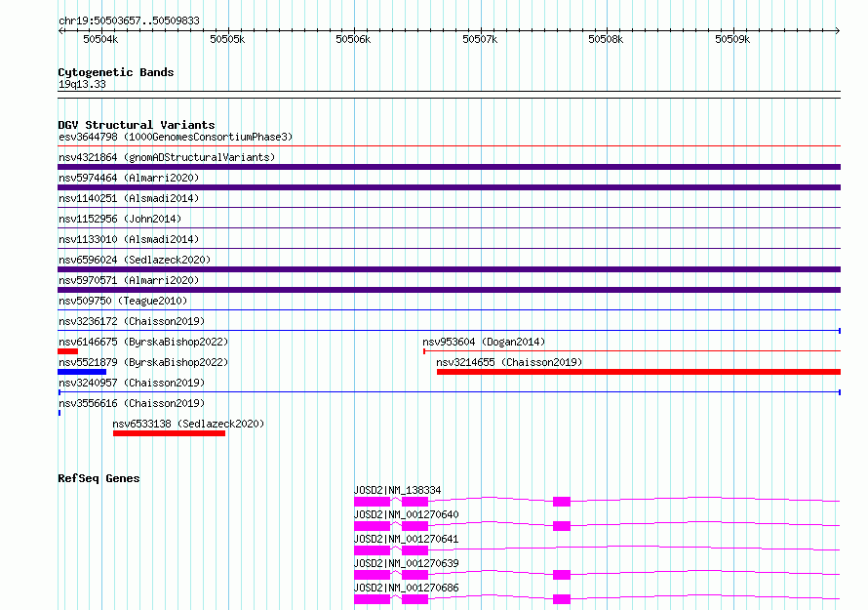The image size is (868, 610).
Task: Click the JOSD2|NM_138334 transcript label
Action: point(398,490)
